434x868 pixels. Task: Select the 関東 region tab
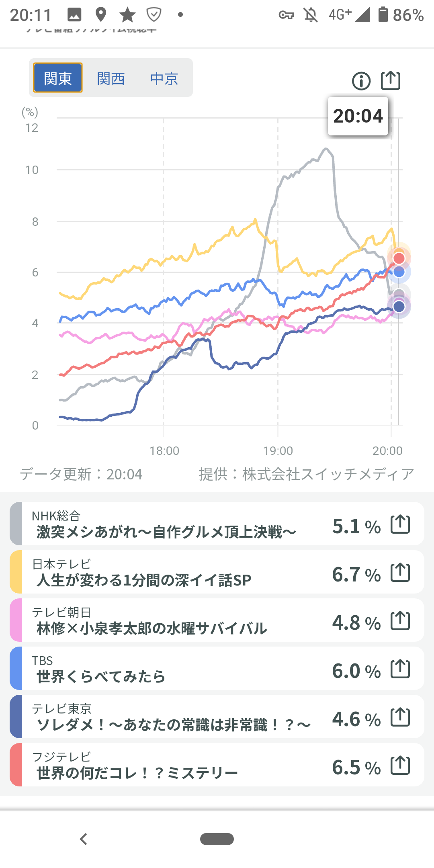pyautogui.click(x=58, y=78)
